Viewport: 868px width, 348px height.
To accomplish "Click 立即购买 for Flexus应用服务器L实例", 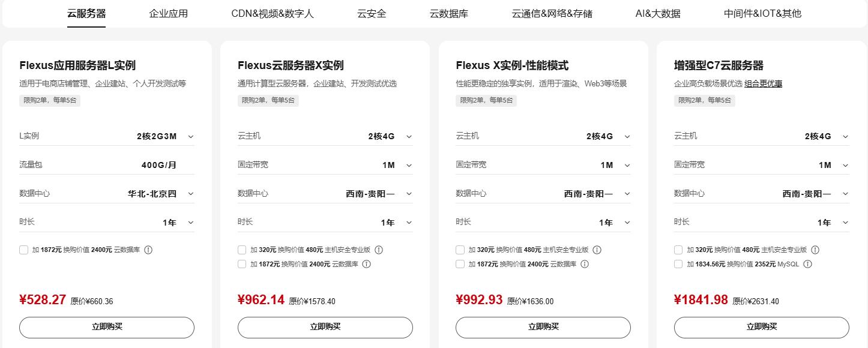I will point(106,327).
